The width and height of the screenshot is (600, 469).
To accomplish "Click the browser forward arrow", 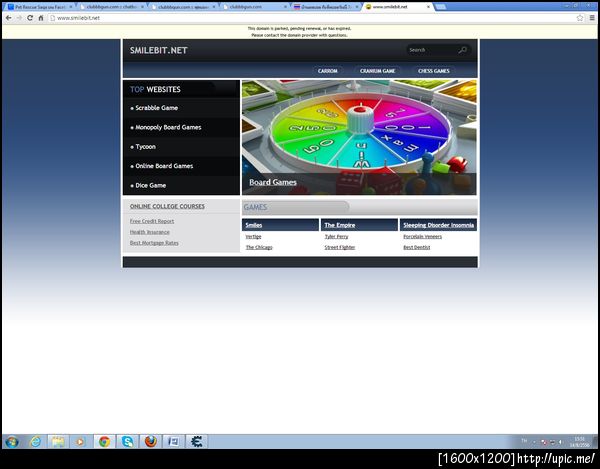I will coord(19,18).
